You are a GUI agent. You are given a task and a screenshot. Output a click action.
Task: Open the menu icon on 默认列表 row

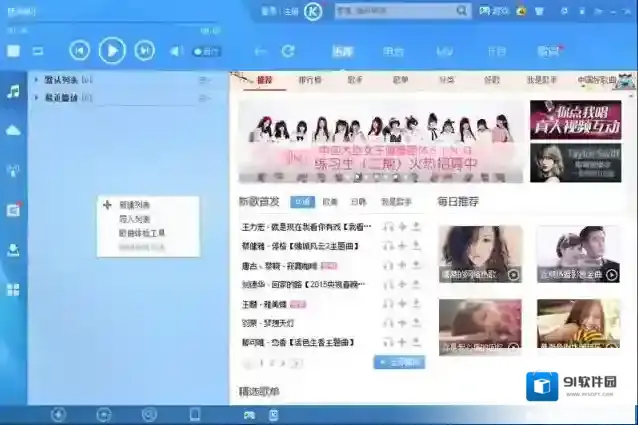(205, 78)
